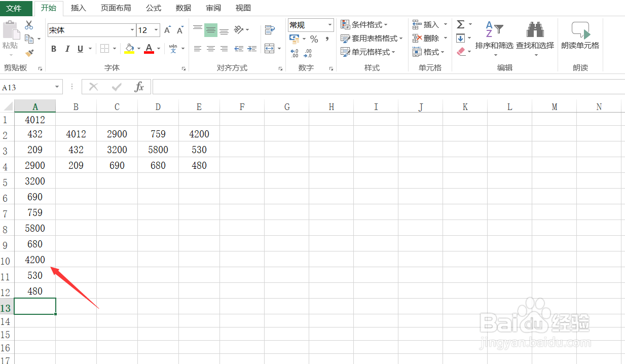Open the font name 宋体 dropdown
Viewport: 625px width, 364px height.
133,30
